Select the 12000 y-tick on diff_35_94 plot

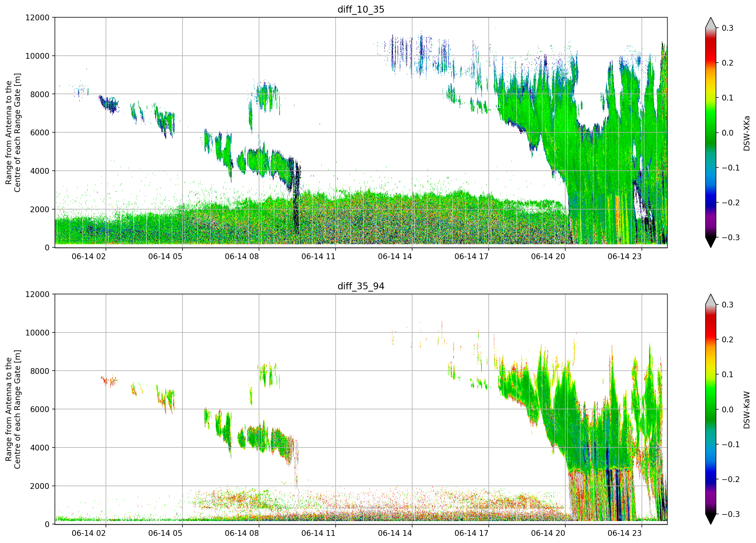pos(37,294)
